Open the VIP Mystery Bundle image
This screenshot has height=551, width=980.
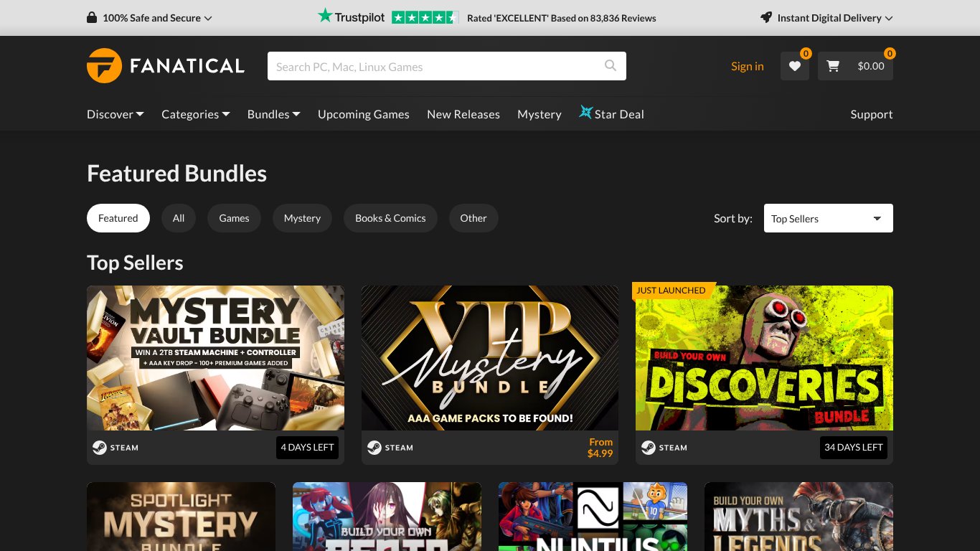pos(490,358)
